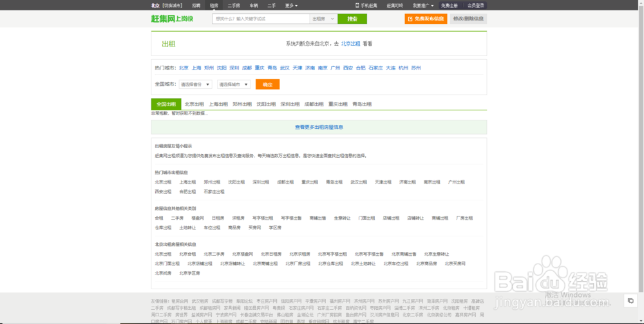Viewport: 644px width, 324px height.
Task: Click 切换城市 next to 北京
Action: 174,6
